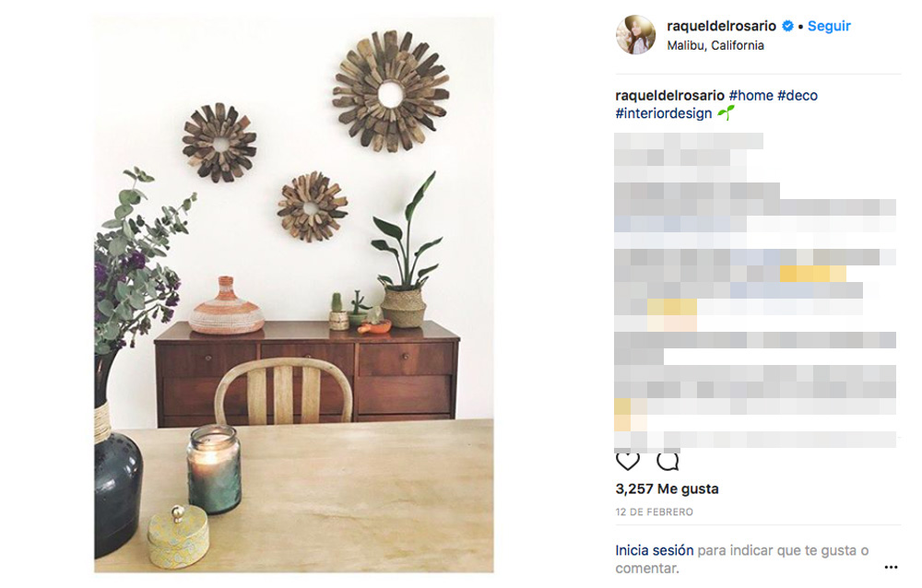View the 3,257 Me gusta likes list
The image size is (922, 588).
(667, 488)
